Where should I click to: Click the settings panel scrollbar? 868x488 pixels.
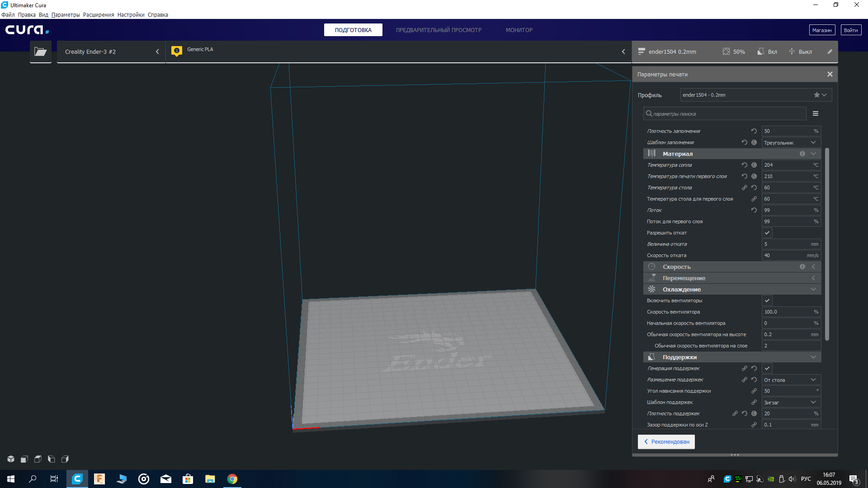tap(827, 244)
